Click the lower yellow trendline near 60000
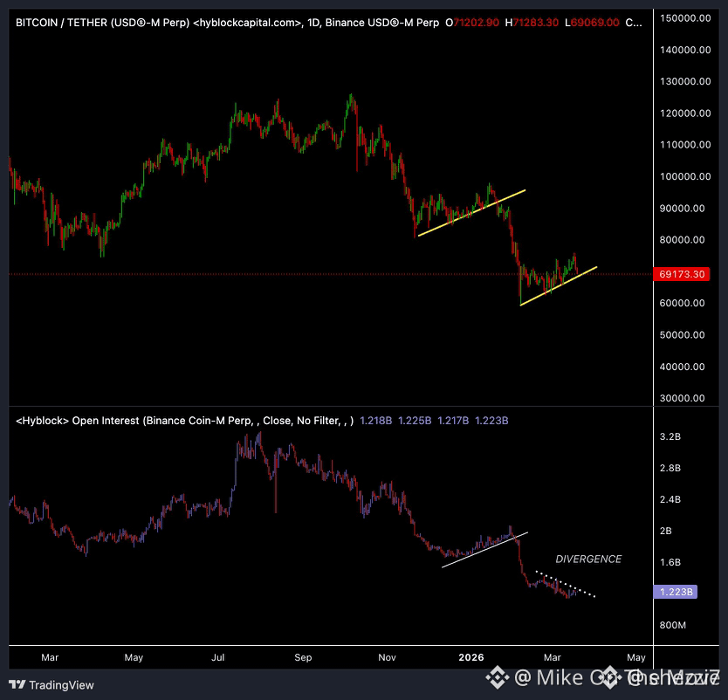This screenshot has width=728, height=700. pos(559,286)
